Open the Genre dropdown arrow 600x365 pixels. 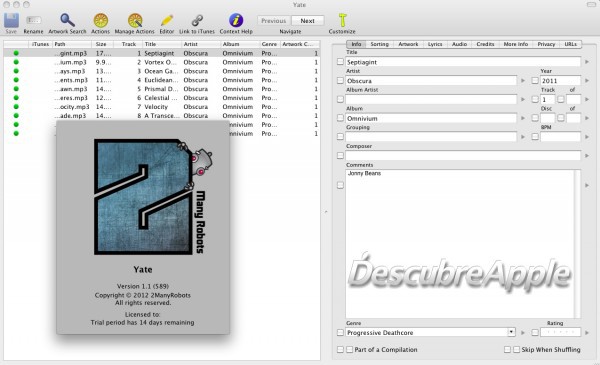tap(511, 332)
